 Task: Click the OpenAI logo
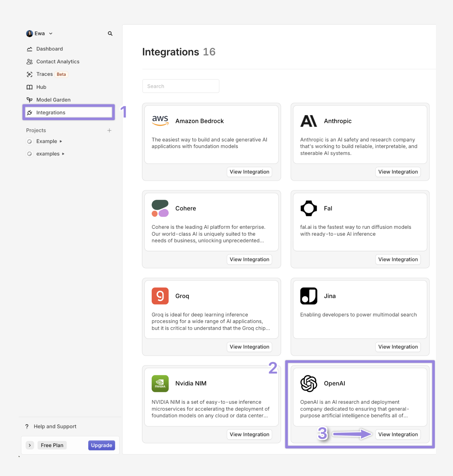click(309, 383)
